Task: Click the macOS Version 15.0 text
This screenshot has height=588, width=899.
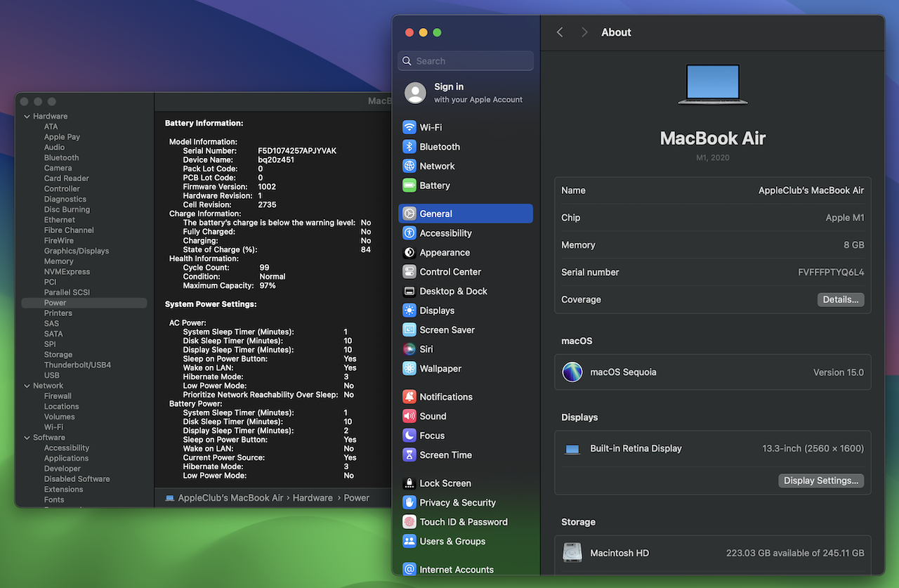Action: tap(839, 372)
